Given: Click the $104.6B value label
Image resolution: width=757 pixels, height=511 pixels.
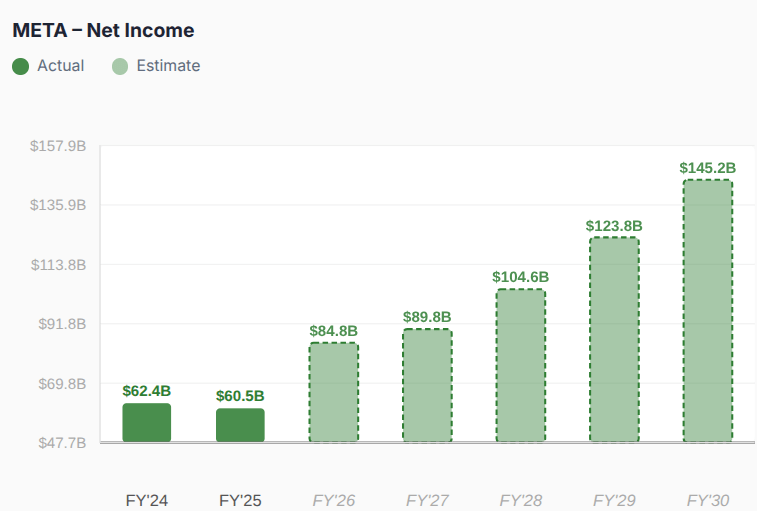Looking at the screenshot, I should pos(521,277).
